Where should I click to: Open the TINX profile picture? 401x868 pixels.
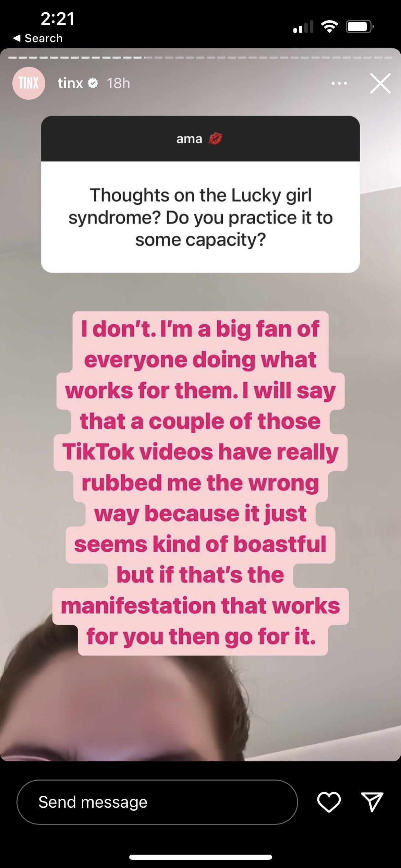[x=29, y=83]
